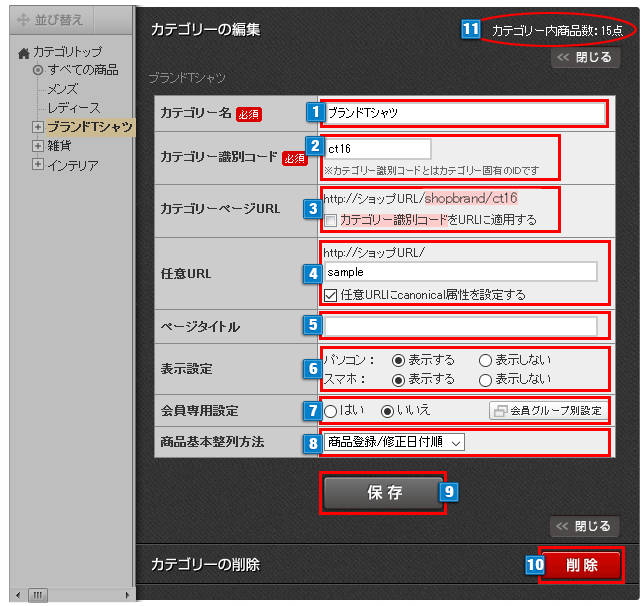643x606 pixels.
Task: Click the カテゴリー識別コード input field
Action: point(377,148)
